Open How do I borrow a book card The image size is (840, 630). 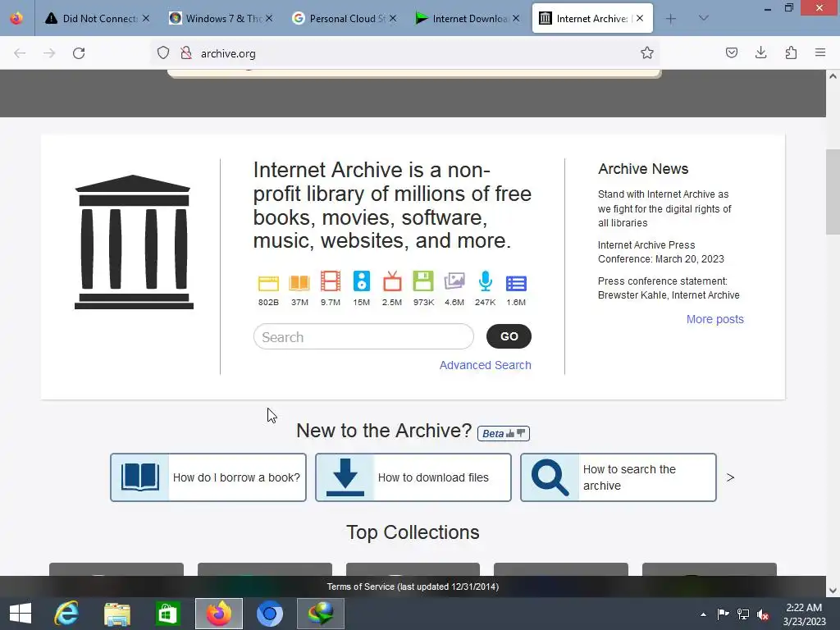click(208, 477)
